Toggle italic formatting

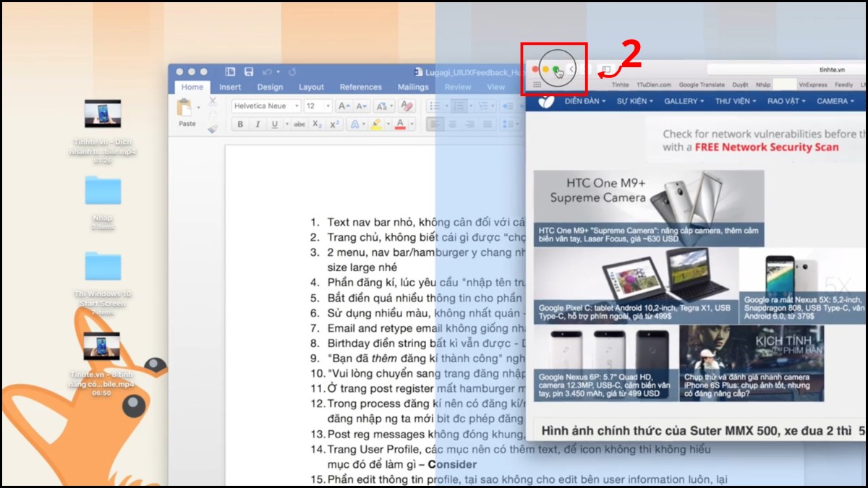click(258, 124)
